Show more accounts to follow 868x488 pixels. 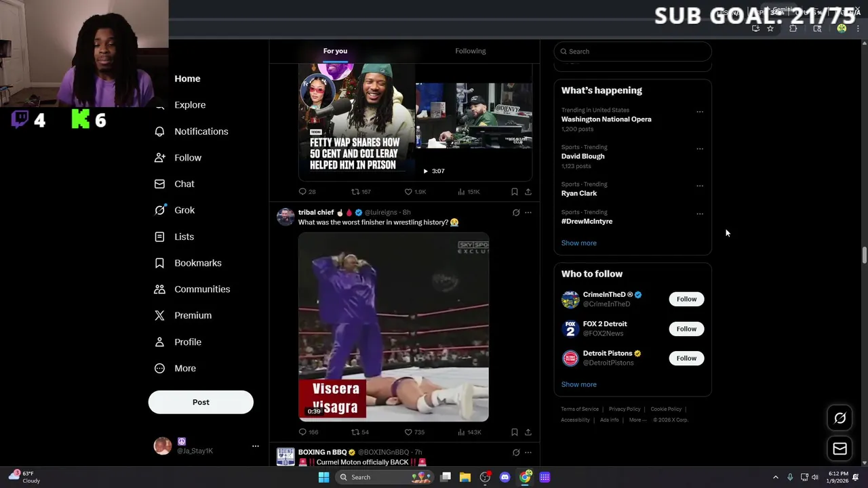(579, 384)
